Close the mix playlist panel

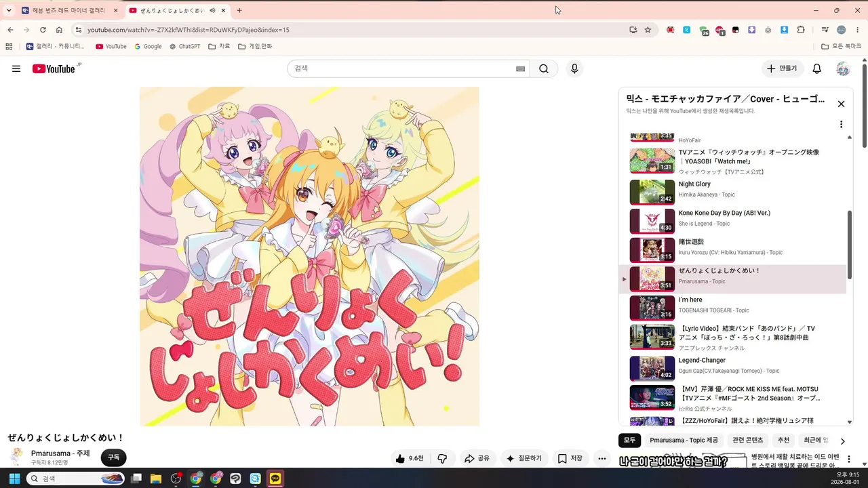841,104
